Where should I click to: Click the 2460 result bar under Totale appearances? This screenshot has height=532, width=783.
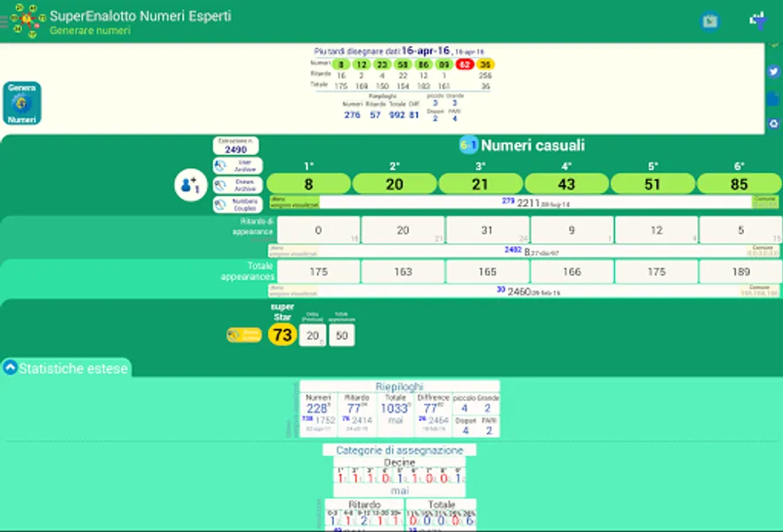[x=524, y=291]
